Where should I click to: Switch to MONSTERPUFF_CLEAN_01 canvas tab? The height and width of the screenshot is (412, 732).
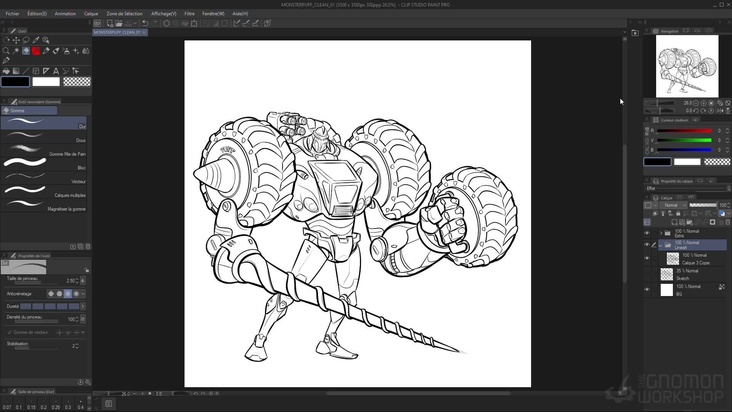click(120, 32)
